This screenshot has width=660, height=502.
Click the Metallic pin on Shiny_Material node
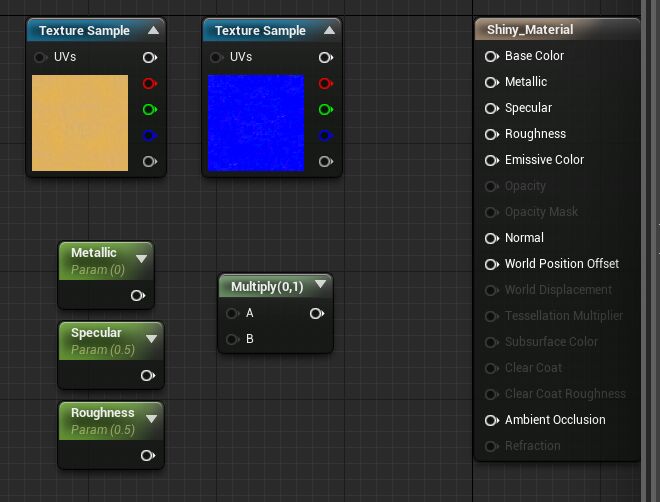point(492,82)
